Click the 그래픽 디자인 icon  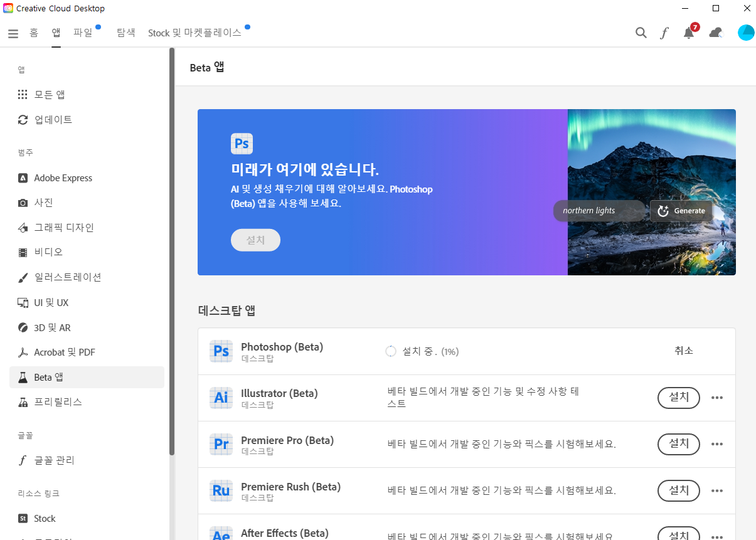pos(23,228)
